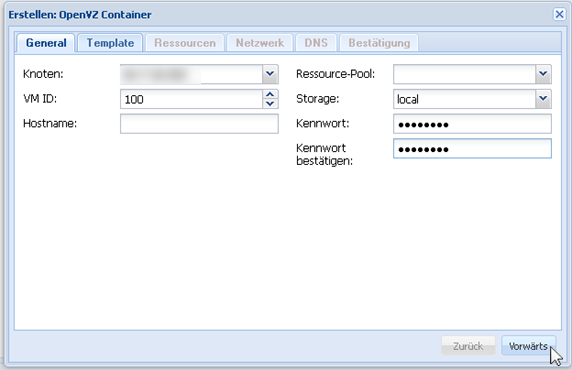Switch to the General tab
This screenshot has height=370, width=572.
[x=46, y=43]
